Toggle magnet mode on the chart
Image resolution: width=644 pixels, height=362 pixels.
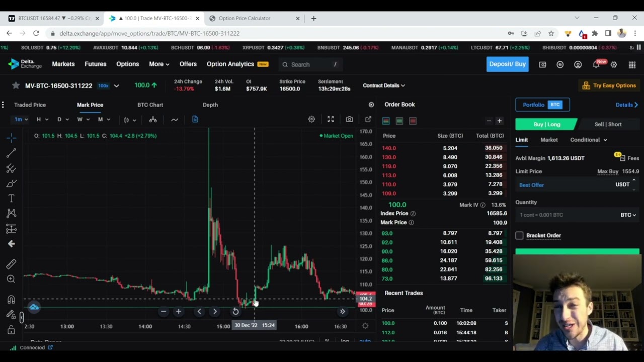(x=11, y=300)
